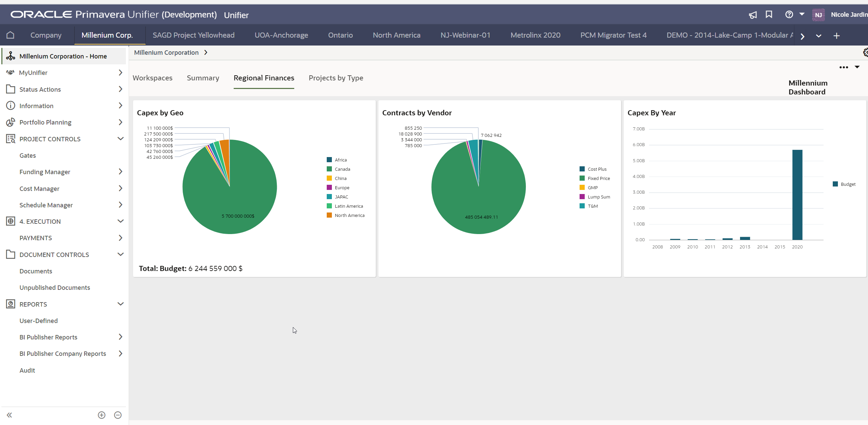
Task: Collapse sidebar with double chevron icon
Action: (x=9, y=415)
